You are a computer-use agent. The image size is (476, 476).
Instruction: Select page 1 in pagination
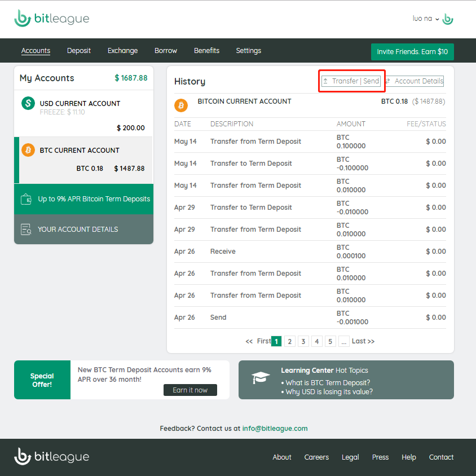[276, 342]
